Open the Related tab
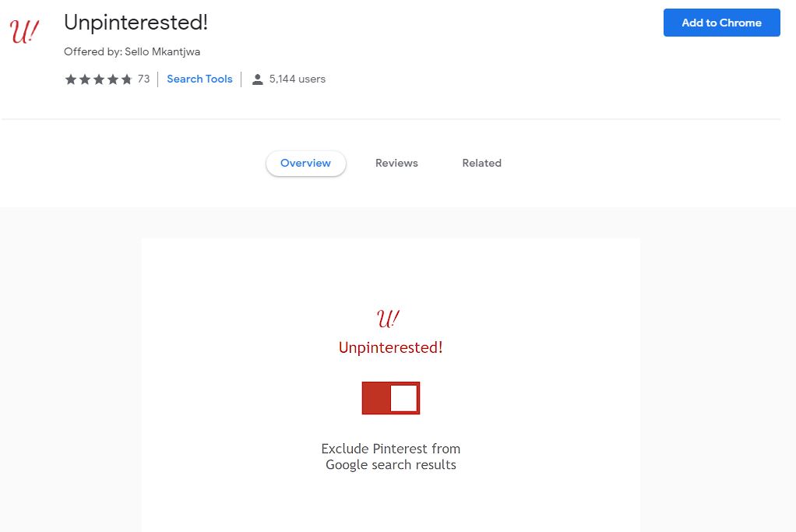The width and height of the screenshot is (796, 532). click(x=481, y=163)
